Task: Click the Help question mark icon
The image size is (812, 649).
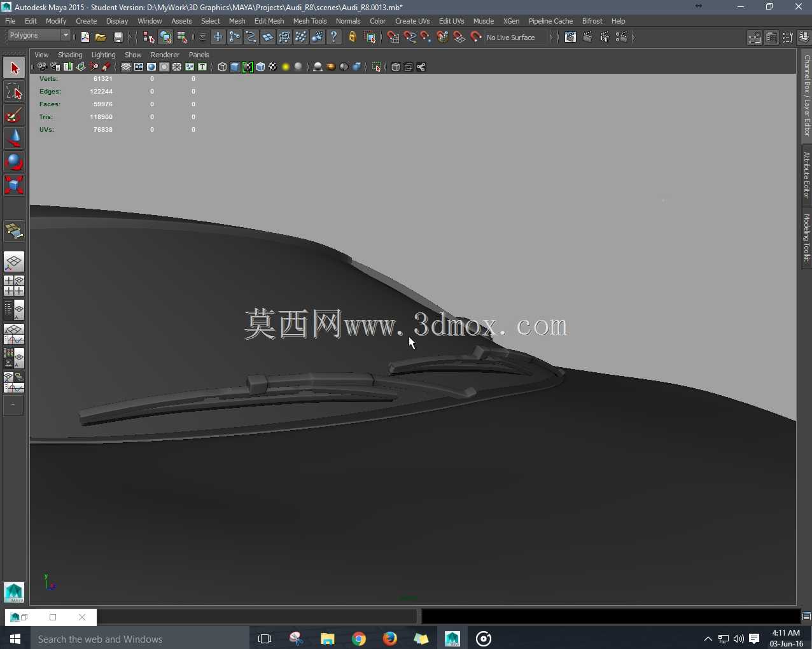Action: (334, 38)
